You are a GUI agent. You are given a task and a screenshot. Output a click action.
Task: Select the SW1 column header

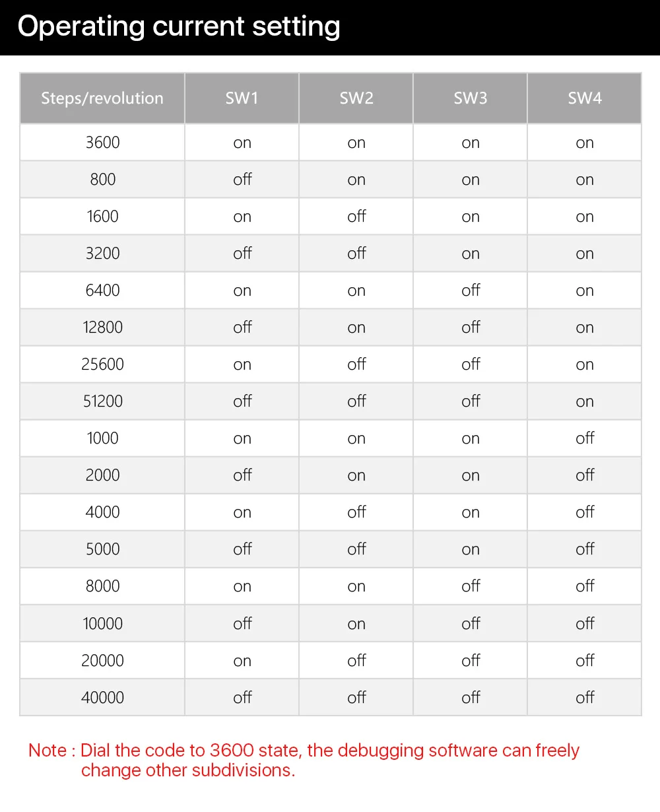242,98
